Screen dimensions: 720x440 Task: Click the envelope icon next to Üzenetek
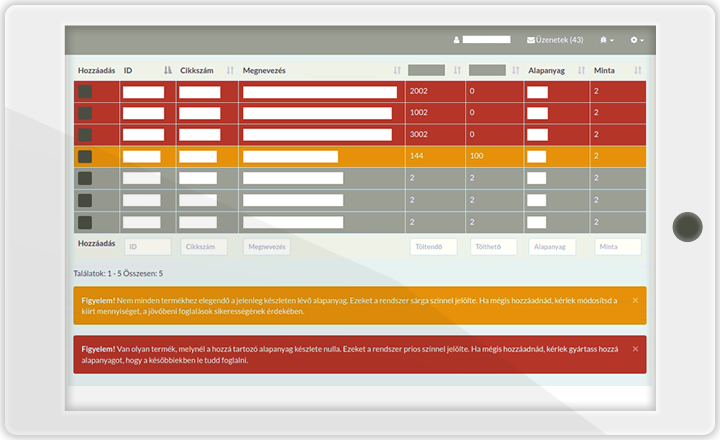point(531,40)
